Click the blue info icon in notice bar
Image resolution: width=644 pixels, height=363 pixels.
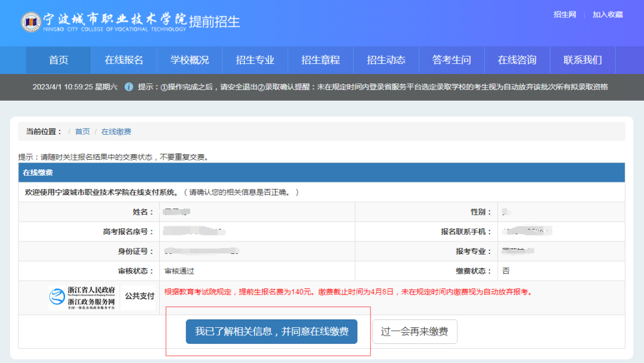tap(129, 87)
